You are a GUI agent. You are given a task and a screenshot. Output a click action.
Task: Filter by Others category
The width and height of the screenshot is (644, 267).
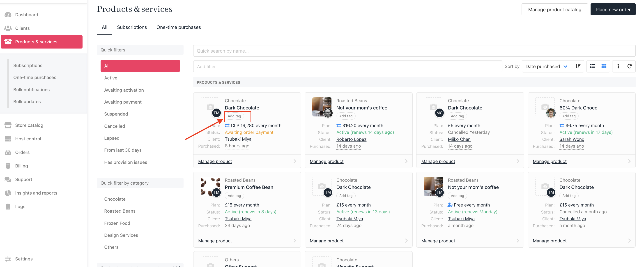point(111,247)
